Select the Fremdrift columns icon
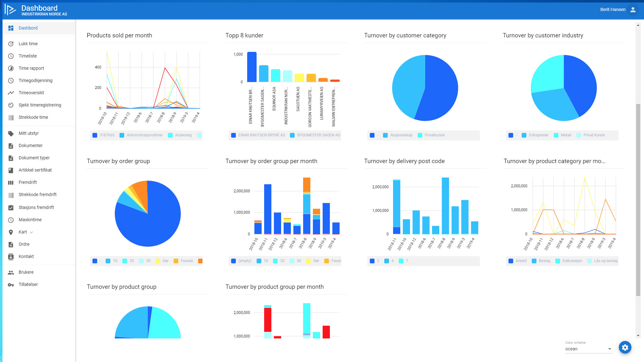644x362 pixels. point(11,182)
